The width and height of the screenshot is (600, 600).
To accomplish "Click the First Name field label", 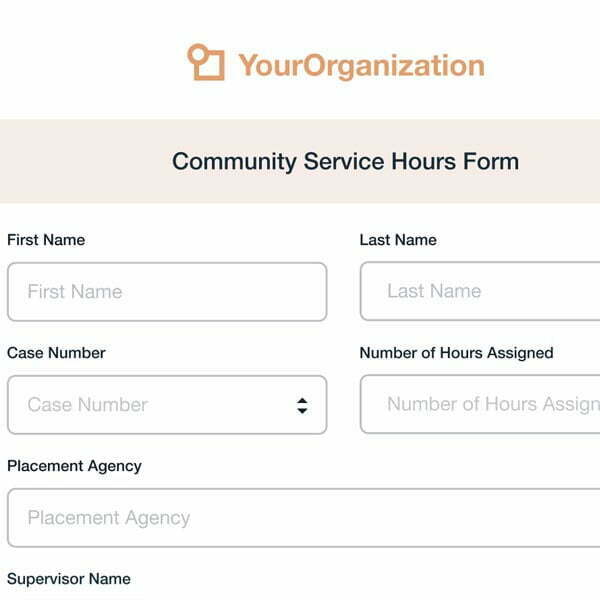I will point(46,240).
